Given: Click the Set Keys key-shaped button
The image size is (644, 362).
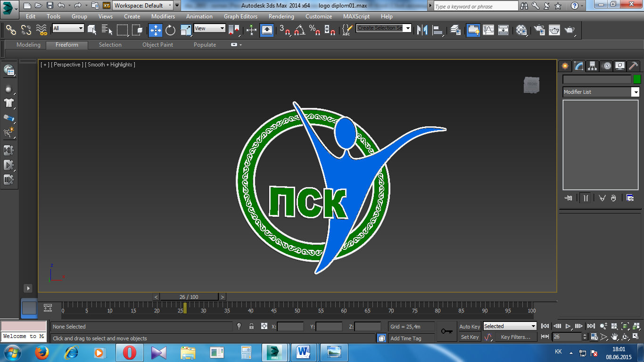Looking at the screenshot, I should click(x=446, y=331).
